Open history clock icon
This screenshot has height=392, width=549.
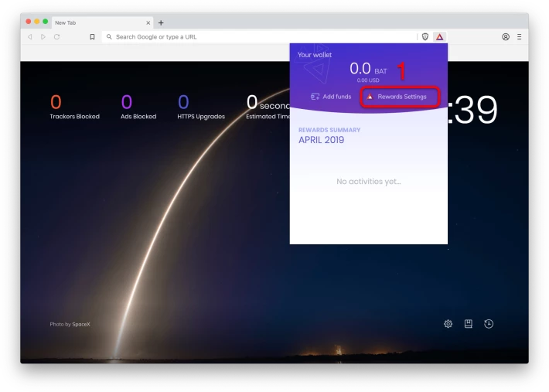pos(489,324)
